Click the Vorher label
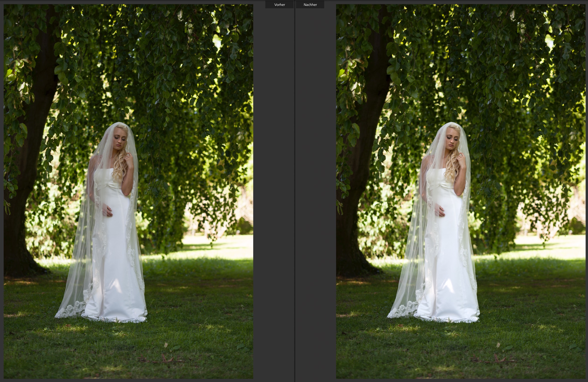This screenshot has width=588, height=382. pyautogui.click(x=280, y=5)
